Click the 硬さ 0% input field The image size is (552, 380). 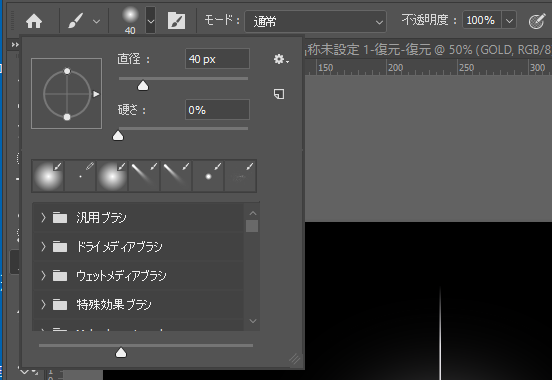click(x=217, y=110)
